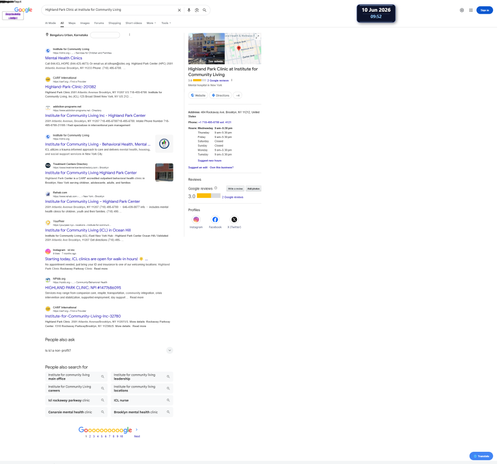This screenshot has height=464, width=500.
Task: Switch to the Images tab
Action: [85, 23]
